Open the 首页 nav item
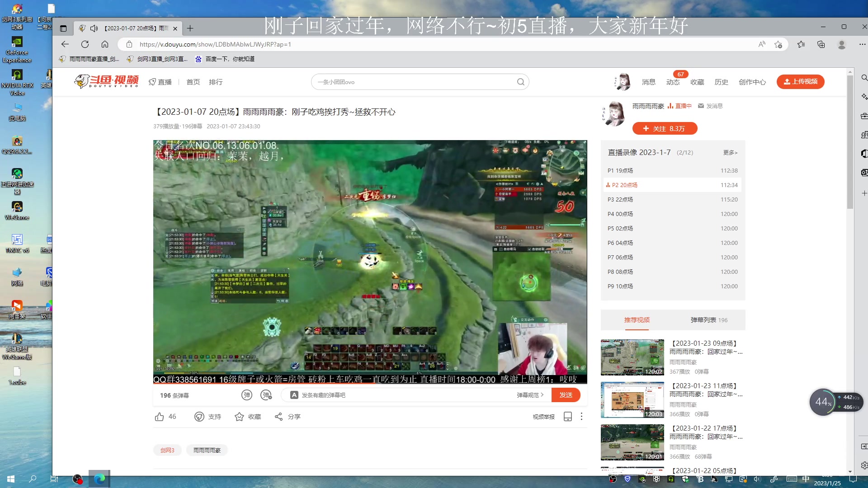The image size is (868, 488). click(193, 82)
